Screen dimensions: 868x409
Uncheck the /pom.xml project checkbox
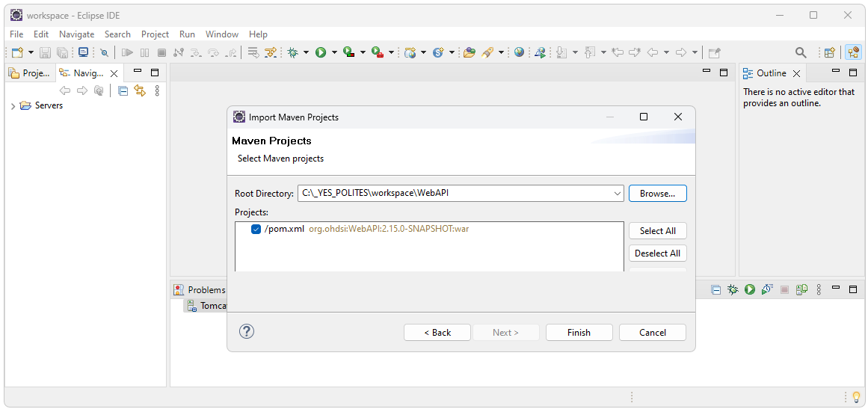[x=256, y=229]
